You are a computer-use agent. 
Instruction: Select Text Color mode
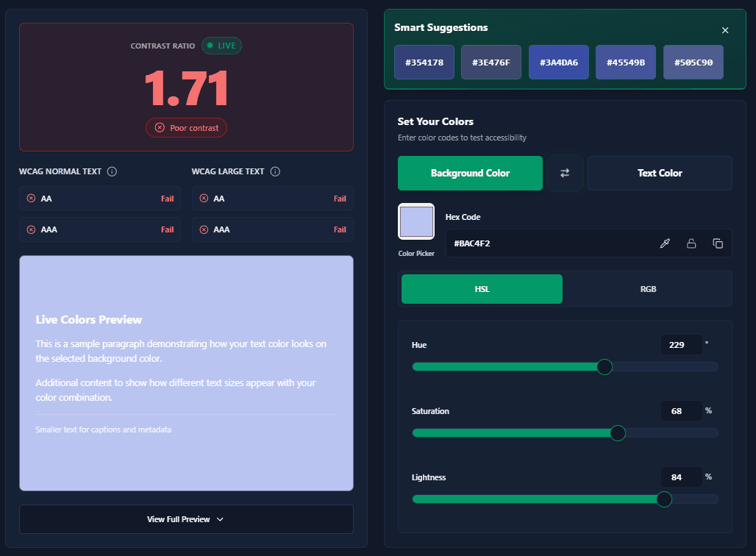[659, 173]
